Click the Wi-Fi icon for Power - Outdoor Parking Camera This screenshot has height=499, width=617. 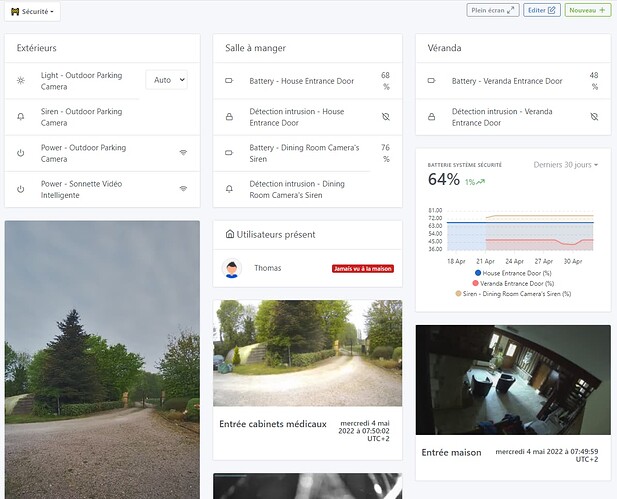[183, 153]
